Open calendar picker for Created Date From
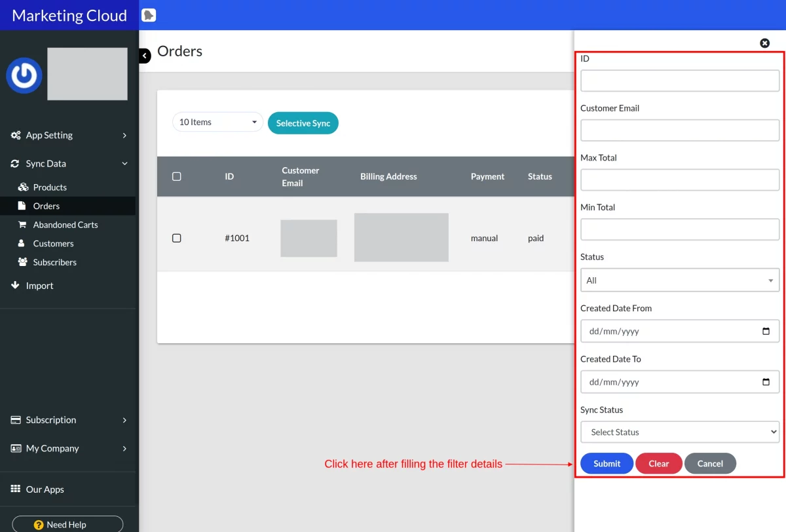Viewport: 786px width, 532px height. (766, 332)
